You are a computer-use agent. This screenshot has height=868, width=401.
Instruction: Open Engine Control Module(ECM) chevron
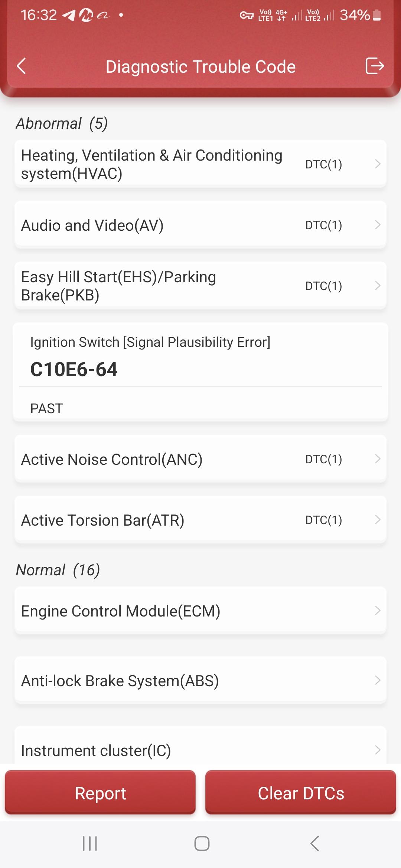click(378, 611)
